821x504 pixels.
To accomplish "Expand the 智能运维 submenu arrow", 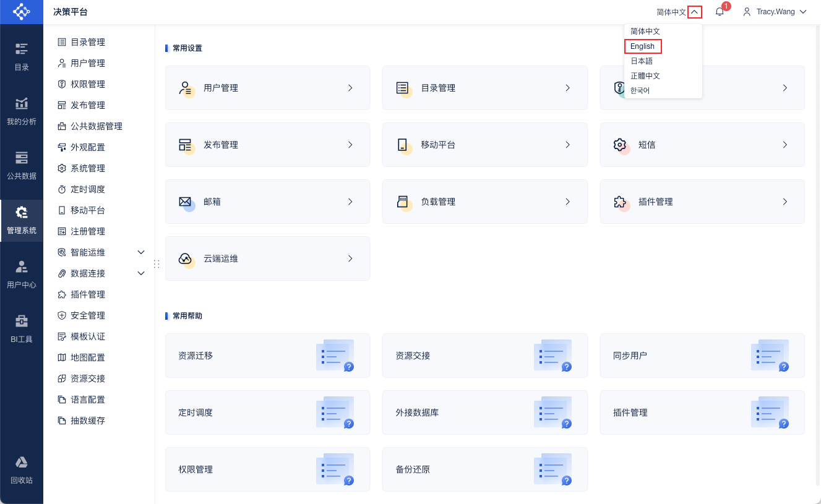I will point(141,252).
